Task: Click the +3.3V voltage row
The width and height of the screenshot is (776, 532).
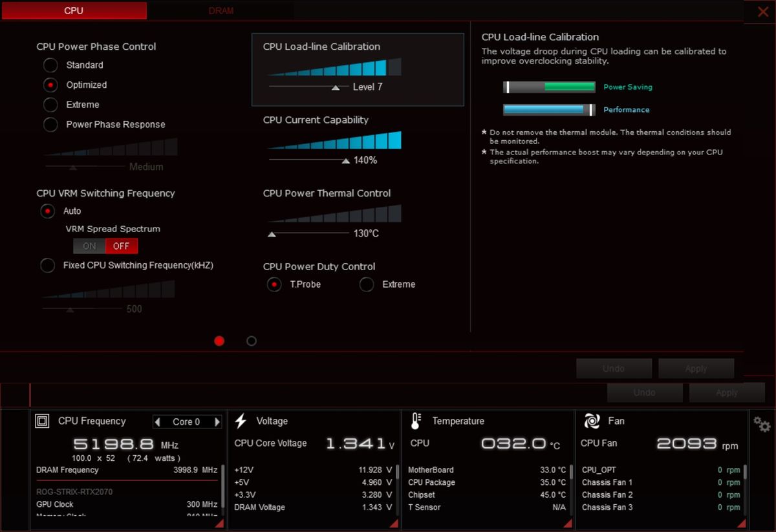Action: (x=313, y=495)
